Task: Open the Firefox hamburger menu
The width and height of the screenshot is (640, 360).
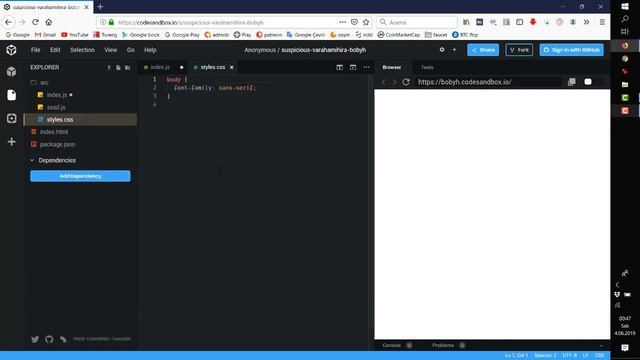Action: click(602, 22)
